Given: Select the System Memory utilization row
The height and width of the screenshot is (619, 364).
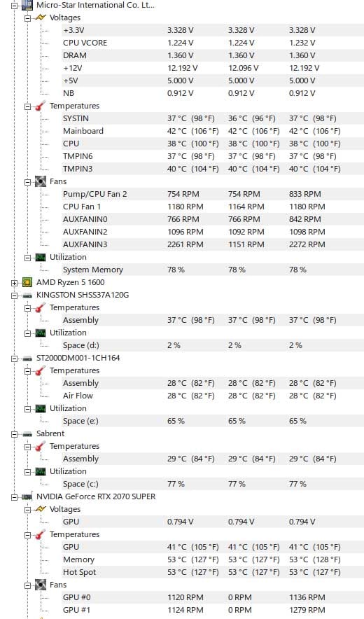Looking at the screenshot, I should point(213,270).
